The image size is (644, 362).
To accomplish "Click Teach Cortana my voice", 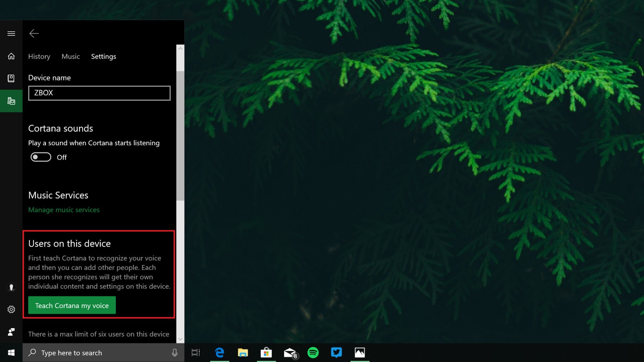I will click(x=72, y=305).
